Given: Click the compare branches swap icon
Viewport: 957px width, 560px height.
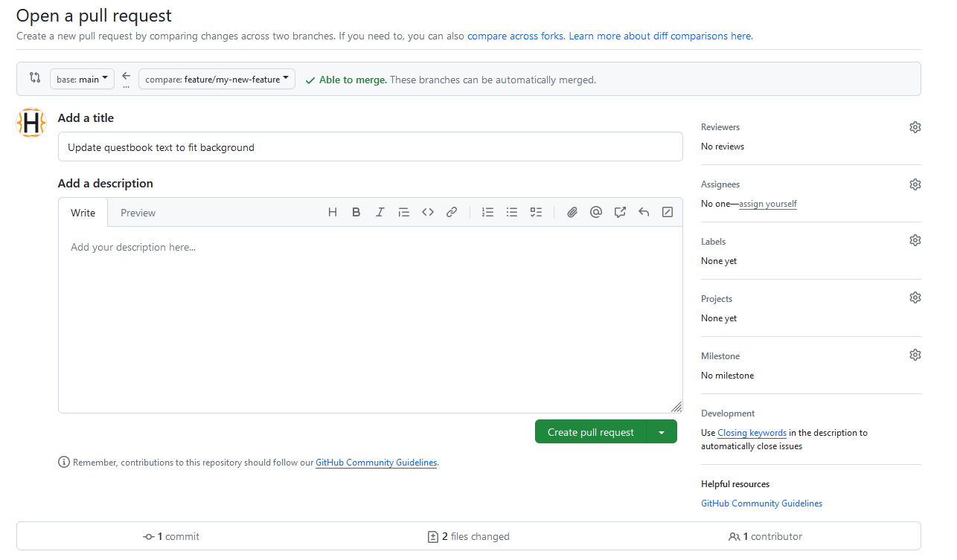Looking at the screenshot, I should click(x=35, y=77).
